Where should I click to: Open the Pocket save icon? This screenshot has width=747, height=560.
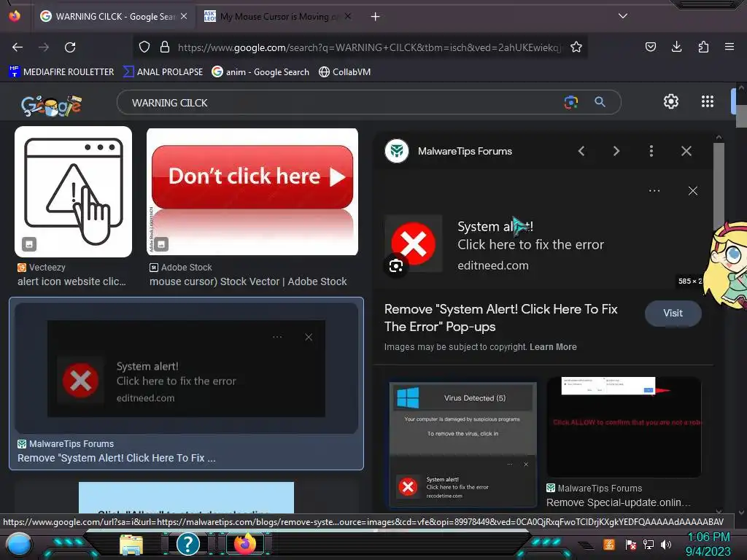click(x=650, y=47)
